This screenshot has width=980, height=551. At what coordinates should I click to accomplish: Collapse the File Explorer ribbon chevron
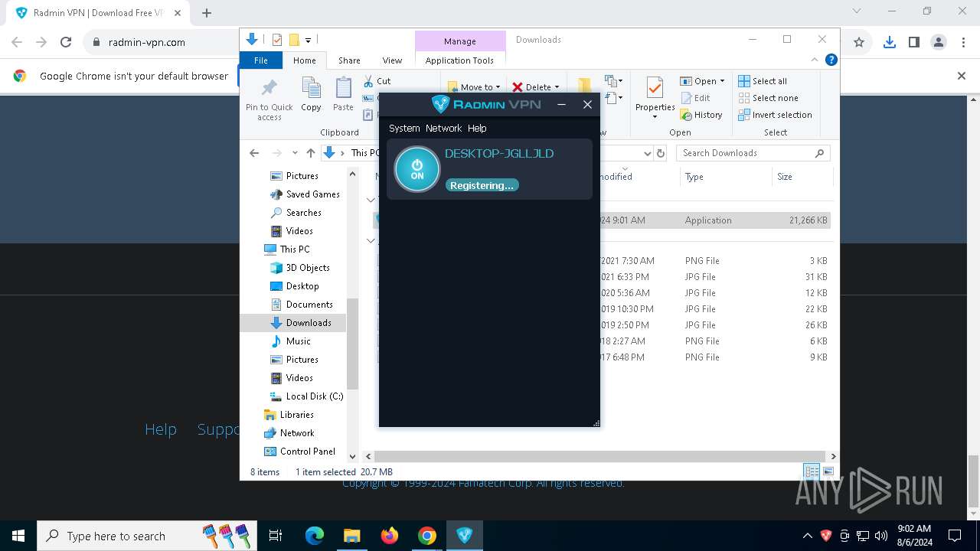pyautogui.click(x=815, y=60)
